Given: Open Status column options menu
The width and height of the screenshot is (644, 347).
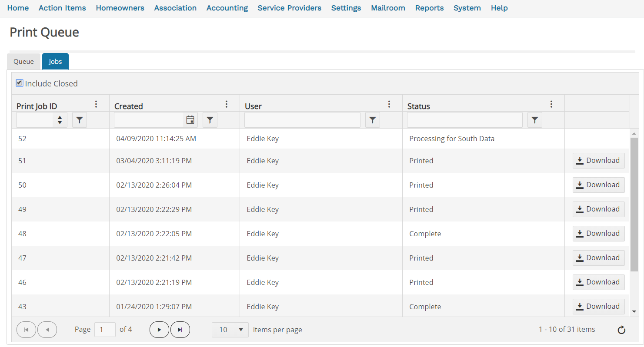Looking at the screenshot, I should (551, 104).
